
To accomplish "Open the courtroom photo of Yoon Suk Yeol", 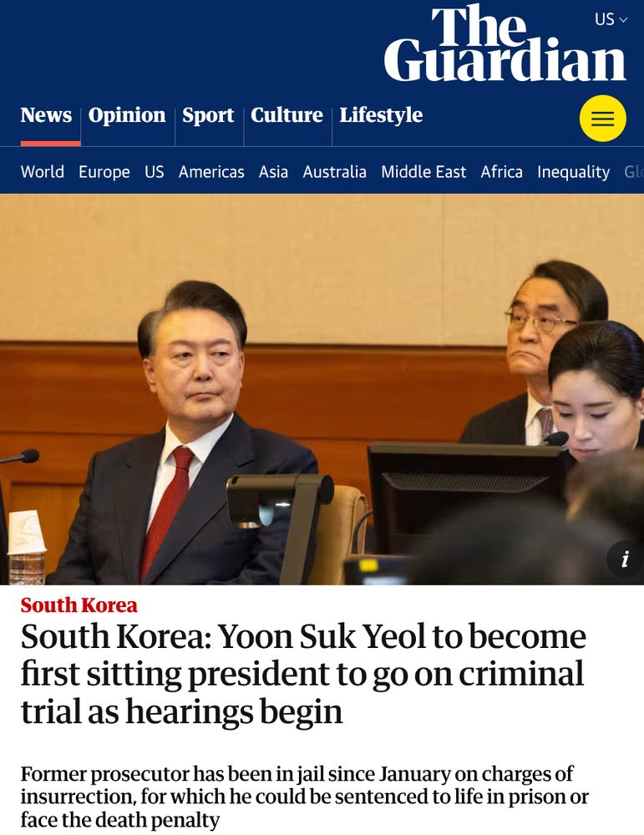I will click(322, 389).
